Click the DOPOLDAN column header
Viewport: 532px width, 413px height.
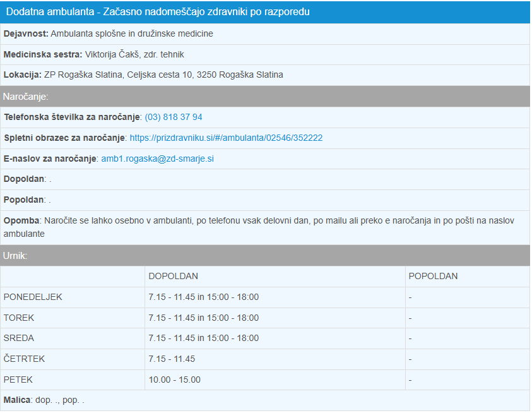click(x=174, y=276)
